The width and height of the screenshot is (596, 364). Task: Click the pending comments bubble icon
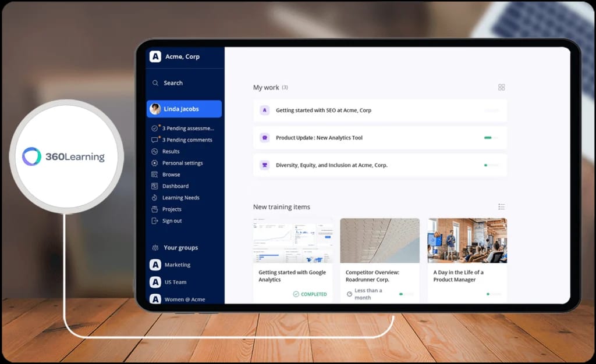[155, 140]
